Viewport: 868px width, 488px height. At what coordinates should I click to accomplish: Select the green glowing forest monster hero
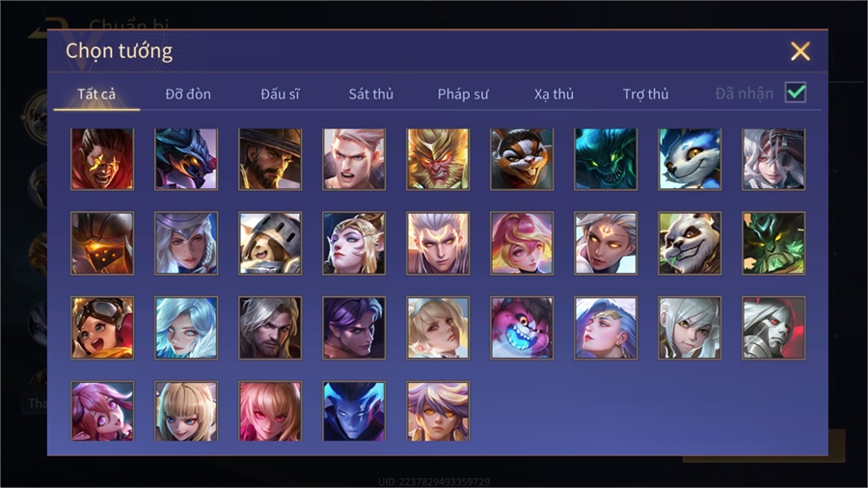(x=773, y=243)
